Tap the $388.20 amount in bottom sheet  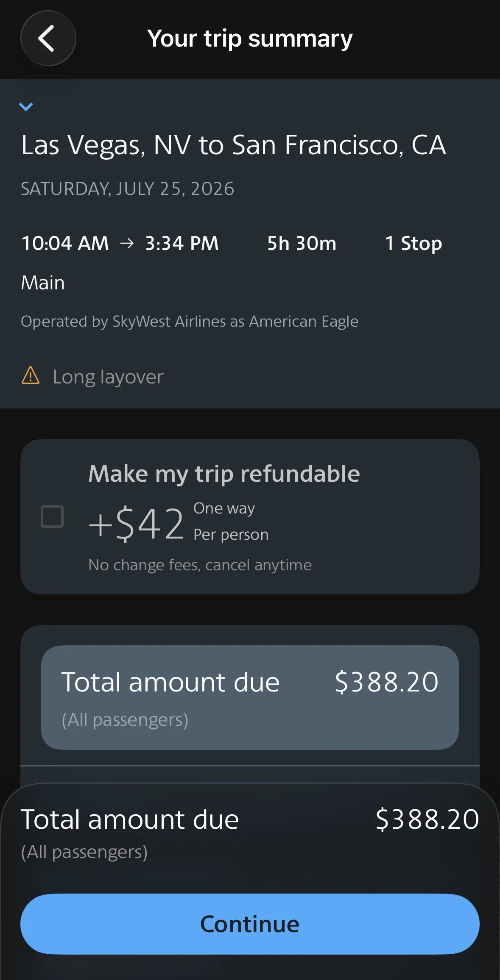click(x=427, y=819)
